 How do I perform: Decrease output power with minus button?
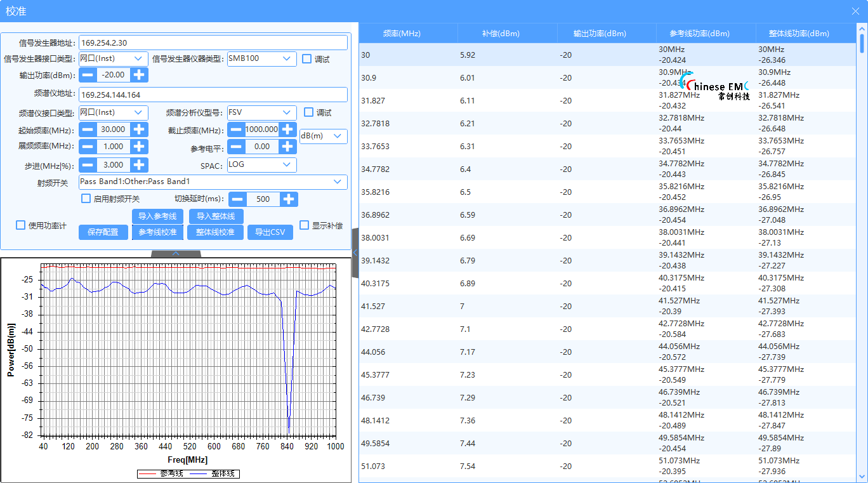pyautogui.click(x=88, y=74)
